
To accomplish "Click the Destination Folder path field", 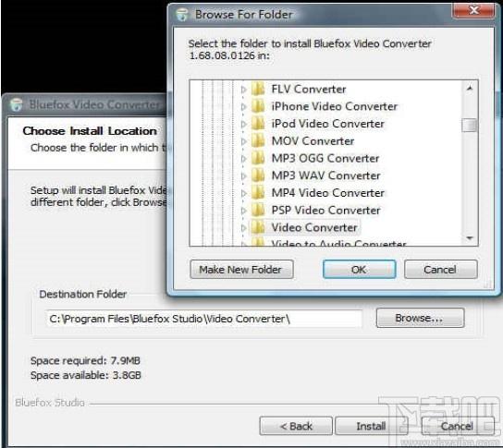I will [x=204, y=319].
